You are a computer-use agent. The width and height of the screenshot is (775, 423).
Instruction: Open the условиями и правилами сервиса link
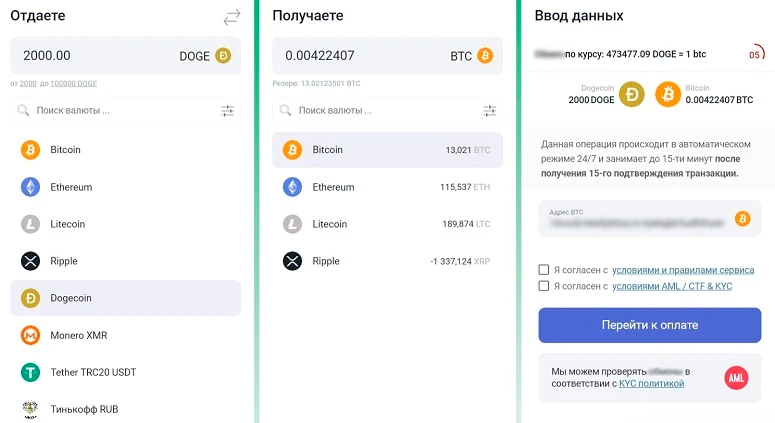pos(682,269)
